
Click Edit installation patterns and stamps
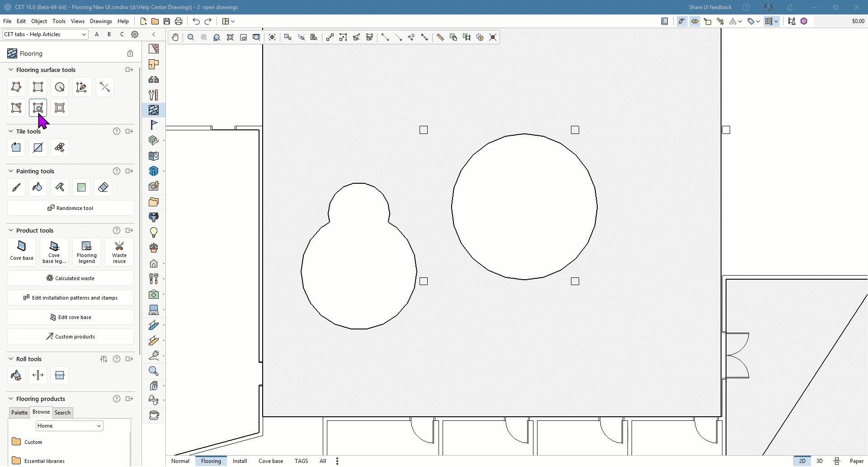coord(71,298)
